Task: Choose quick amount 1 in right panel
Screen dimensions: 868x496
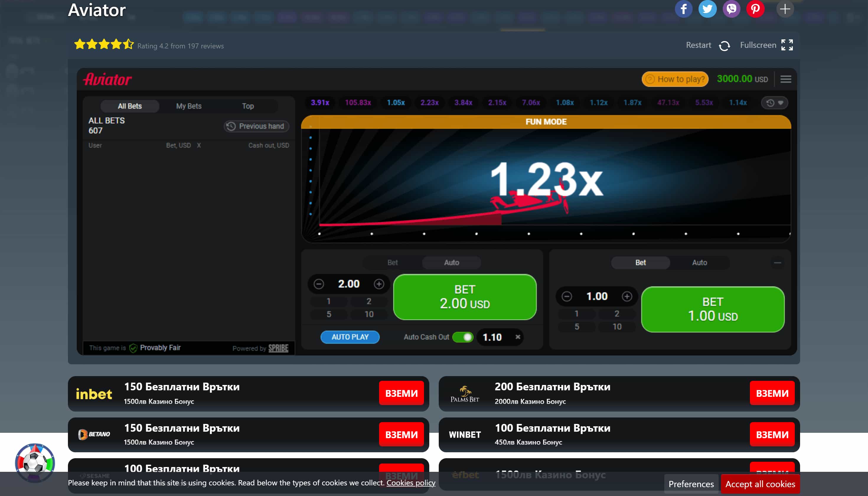Action: coord(576,314)
